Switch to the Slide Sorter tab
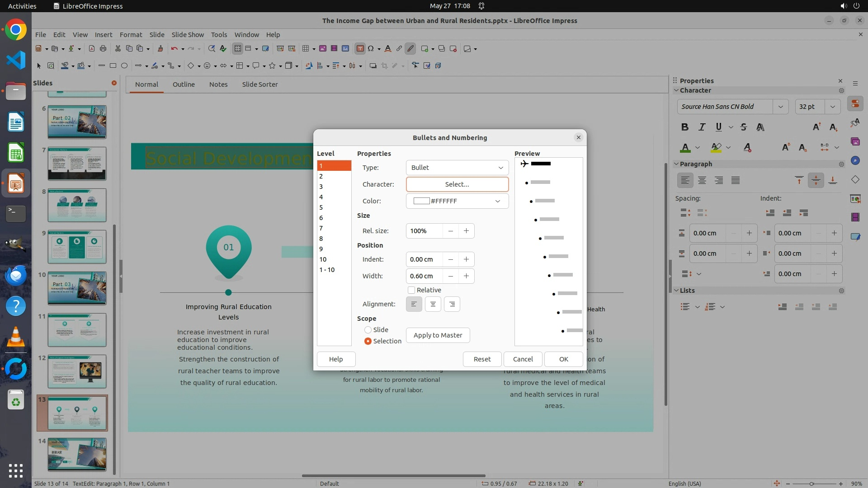This screenshot has height=488, width=868. (x=259, y=84)
